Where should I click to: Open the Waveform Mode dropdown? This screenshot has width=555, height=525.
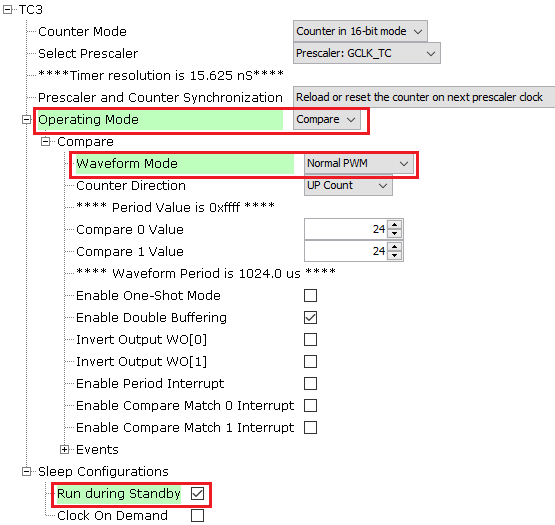[x=359, y=164]
